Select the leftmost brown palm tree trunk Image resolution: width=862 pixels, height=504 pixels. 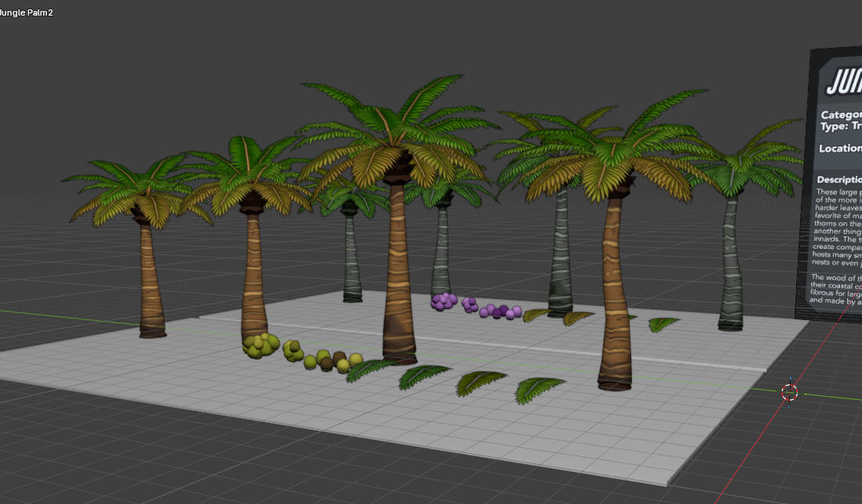[150, 280]
